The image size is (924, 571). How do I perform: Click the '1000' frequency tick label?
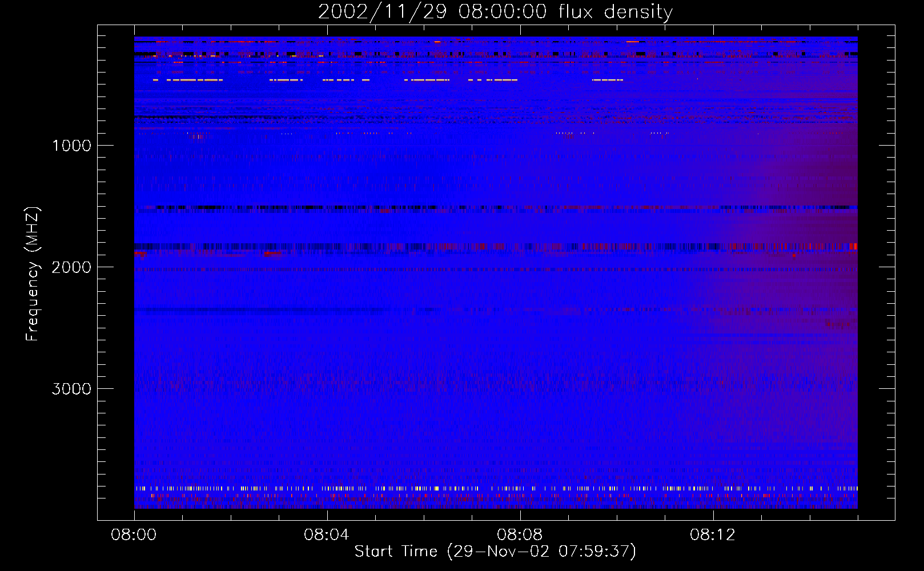coord(71,146)
